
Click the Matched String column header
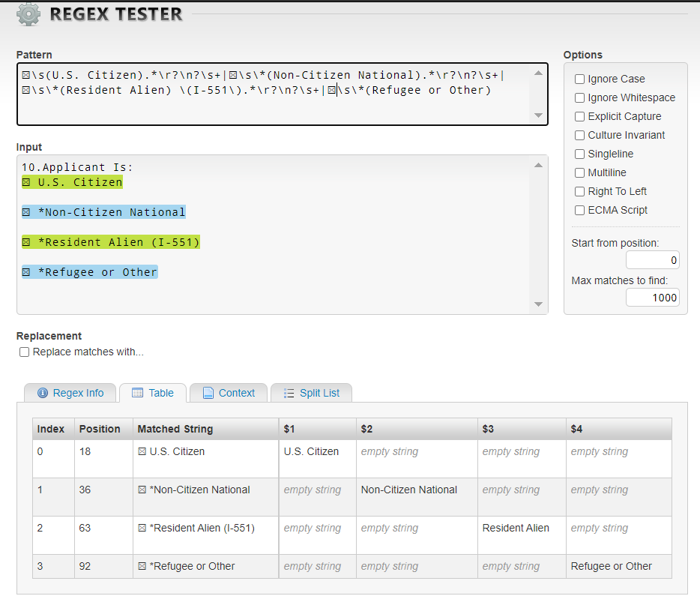206,429
